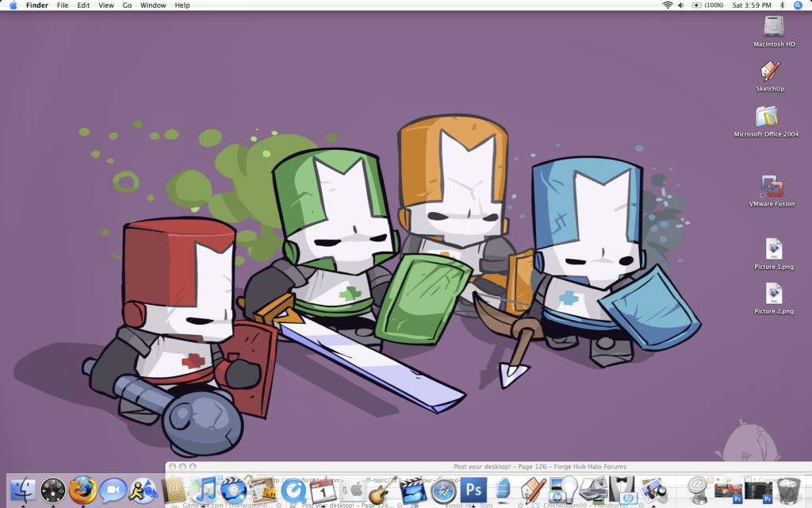Image resolution: width=812 pixels, height=508 pixels.
Task: Launch QuickTime Player from the Dock
Action: click(x=293, y=491)
